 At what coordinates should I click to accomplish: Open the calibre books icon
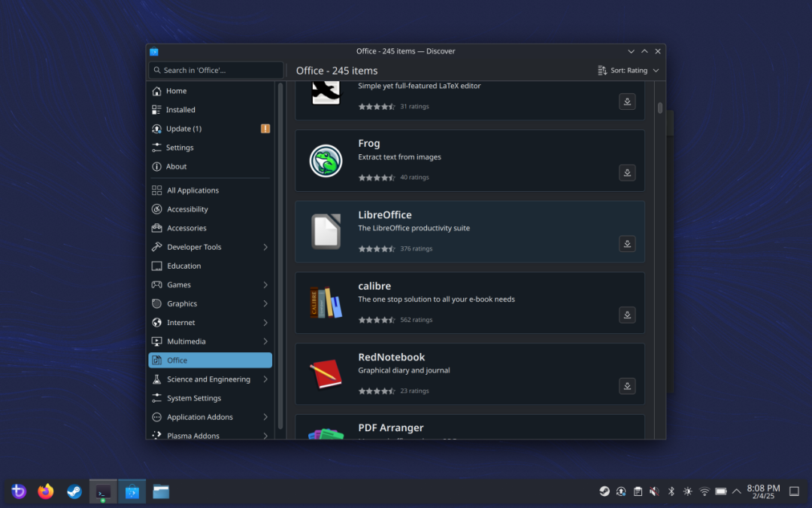[326, 303]
